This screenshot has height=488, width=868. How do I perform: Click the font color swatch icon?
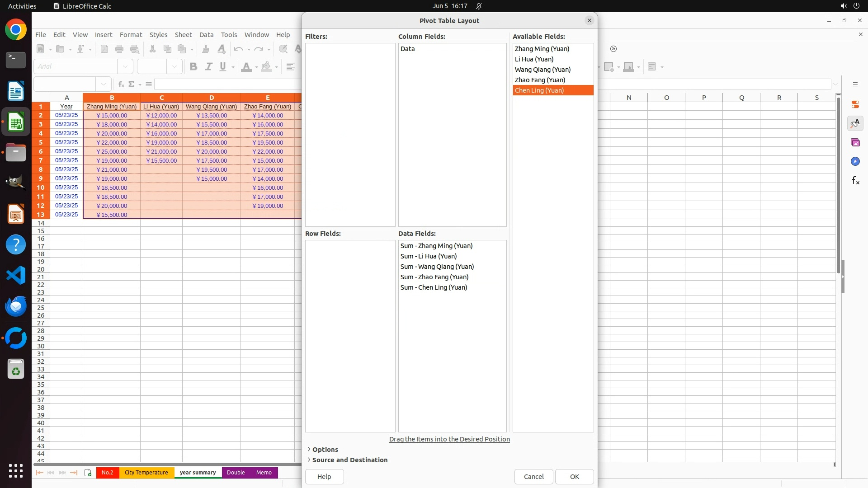[246, 66]
